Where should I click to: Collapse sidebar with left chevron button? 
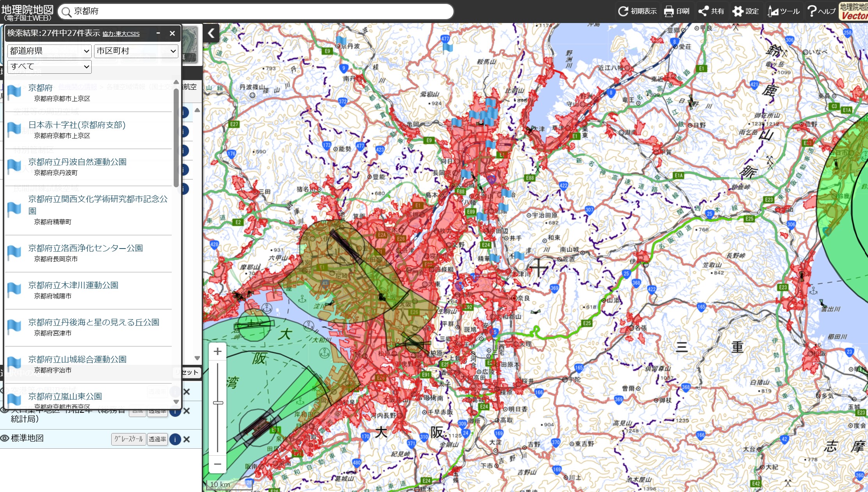click(211, 33)
